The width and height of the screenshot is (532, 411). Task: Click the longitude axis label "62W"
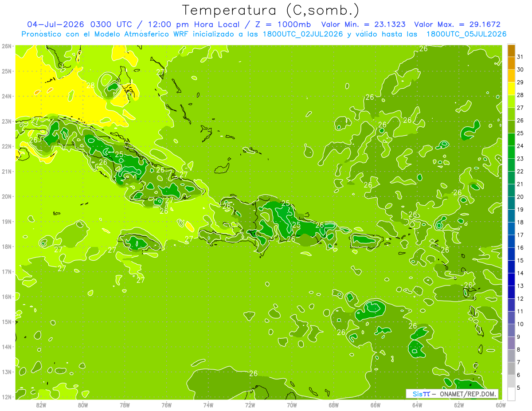(x=459, y=404)
